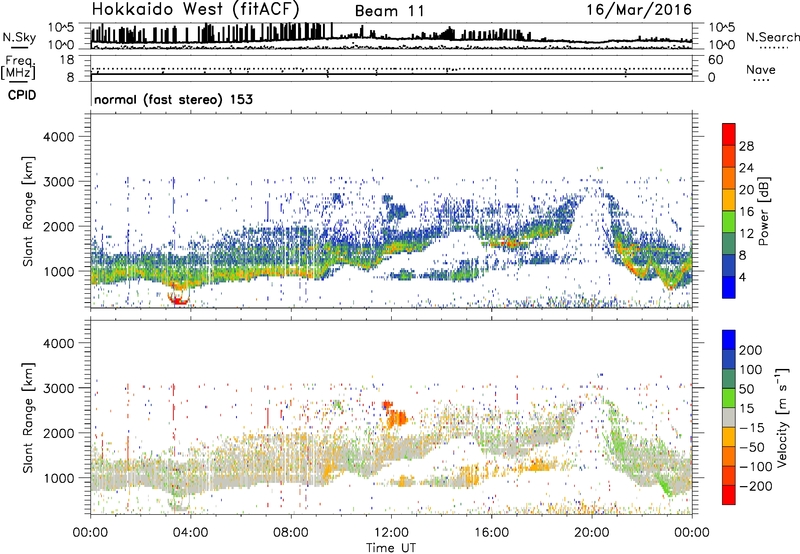Click the "12:00" time tick label
Image resolution: width=800 pixels, height=554 pixels.
(391, 533)
